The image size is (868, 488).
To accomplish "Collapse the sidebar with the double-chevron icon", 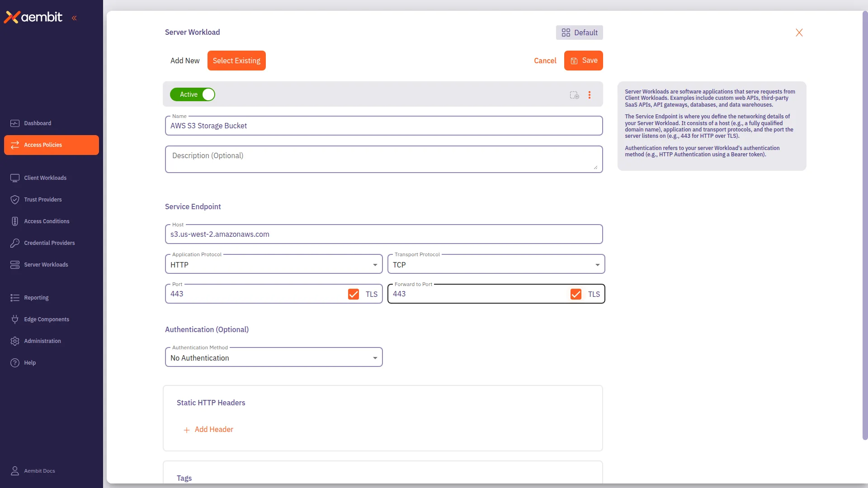I will 74,18.
